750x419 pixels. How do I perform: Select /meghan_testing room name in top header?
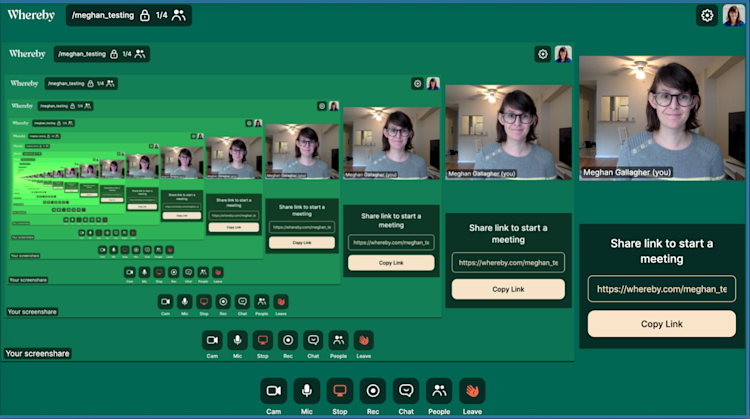(103, 15)
